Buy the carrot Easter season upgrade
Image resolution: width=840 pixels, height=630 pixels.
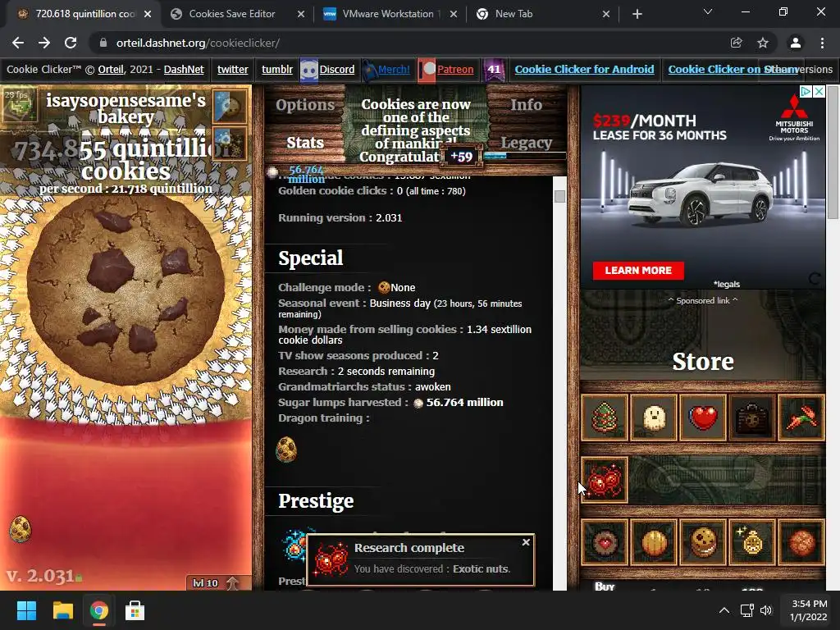click(801, 418)
